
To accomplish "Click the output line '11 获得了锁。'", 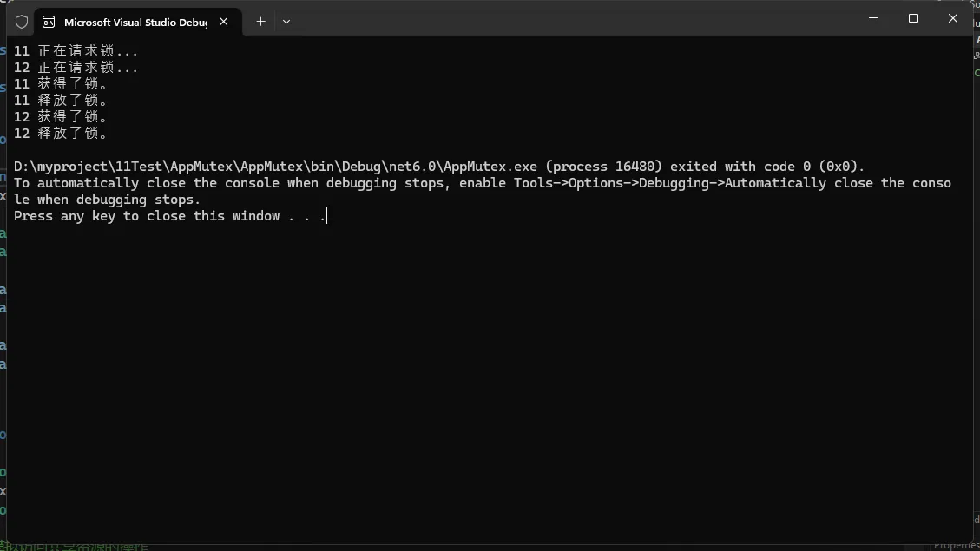I will [x=61, y=84].
